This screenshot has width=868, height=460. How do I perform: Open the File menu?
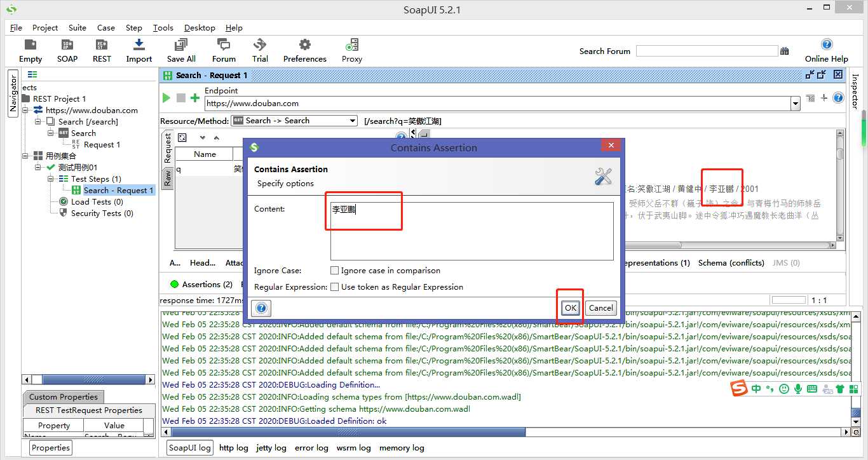pos(17,27)
